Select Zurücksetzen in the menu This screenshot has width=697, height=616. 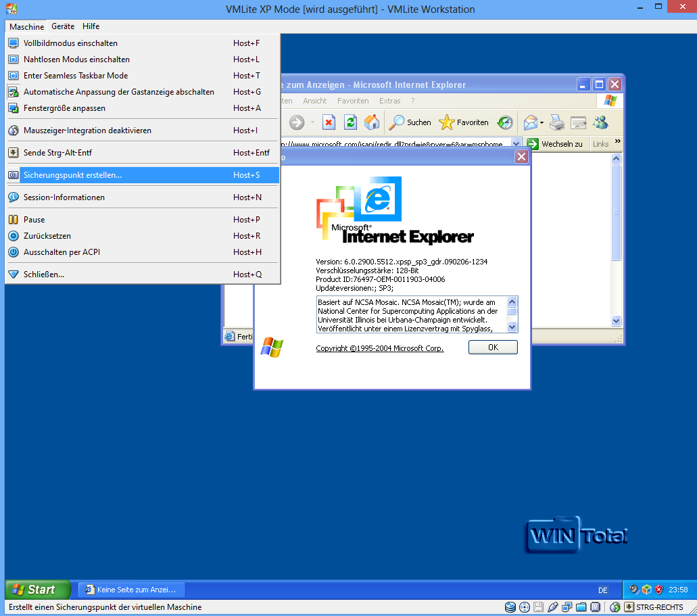coord(143,236)
